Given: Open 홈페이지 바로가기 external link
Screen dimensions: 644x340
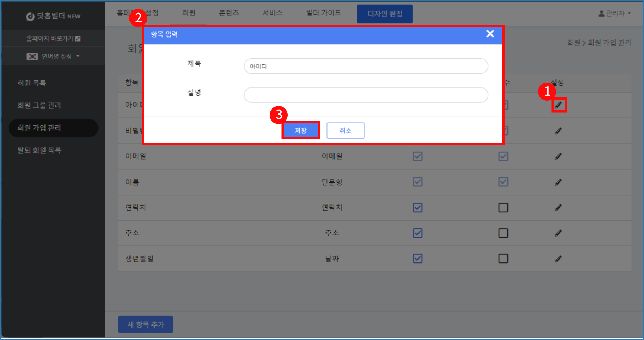Looking at the screenshot, I should click(53, 38).
